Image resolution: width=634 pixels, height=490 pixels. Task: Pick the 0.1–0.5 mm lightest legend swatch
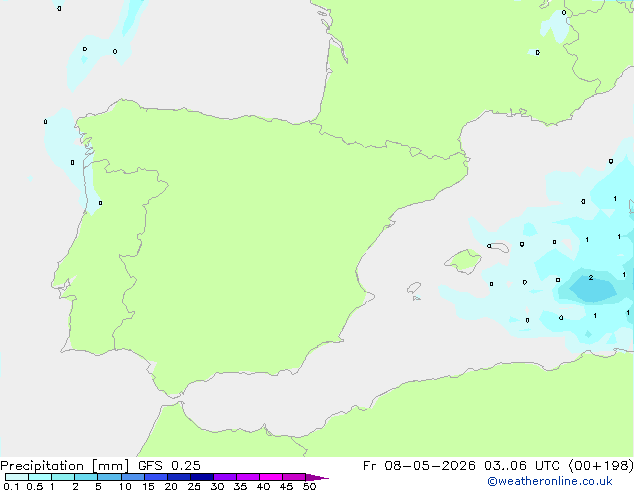[x=17, y=477]
